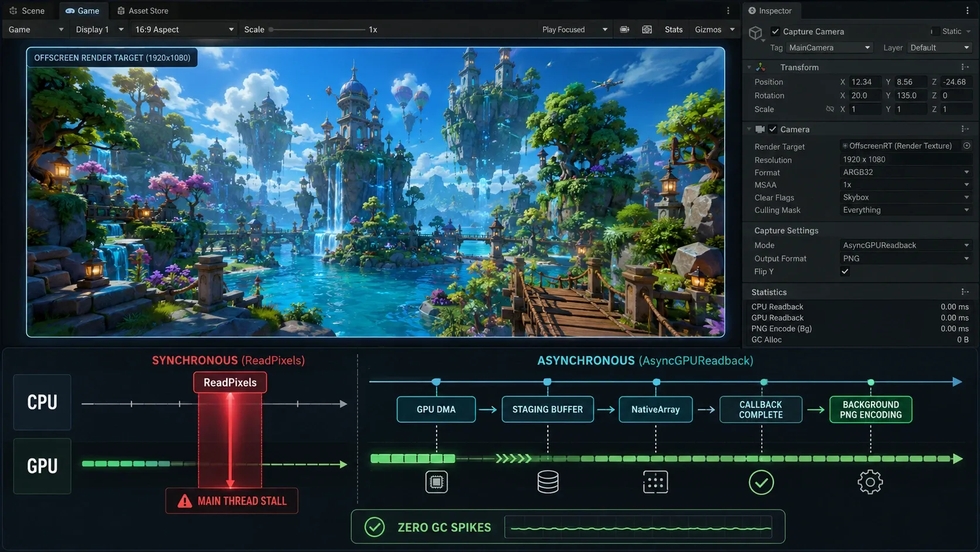The width and height of the screenshot is (980, 552).
Task: Open the Asset Store tab
Action: pyautogui.click(x=143, y=11)
